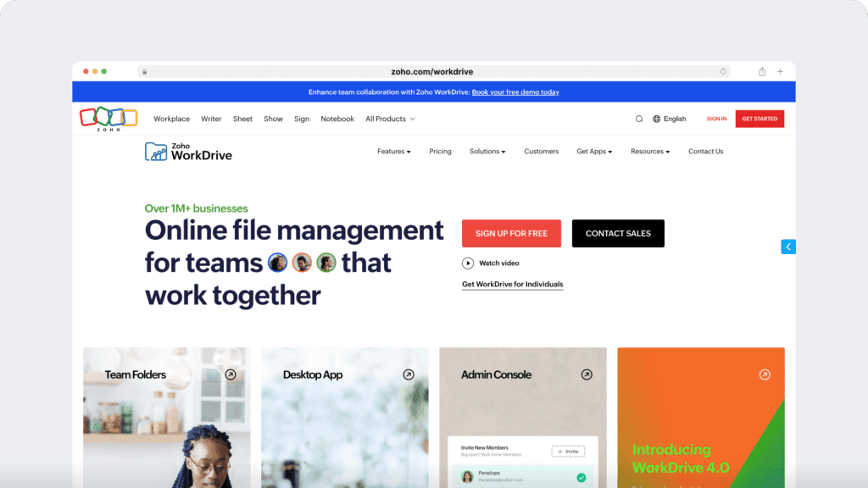
Task: Select Customers in the WorkDrive navigation
Action: (541, 151)
